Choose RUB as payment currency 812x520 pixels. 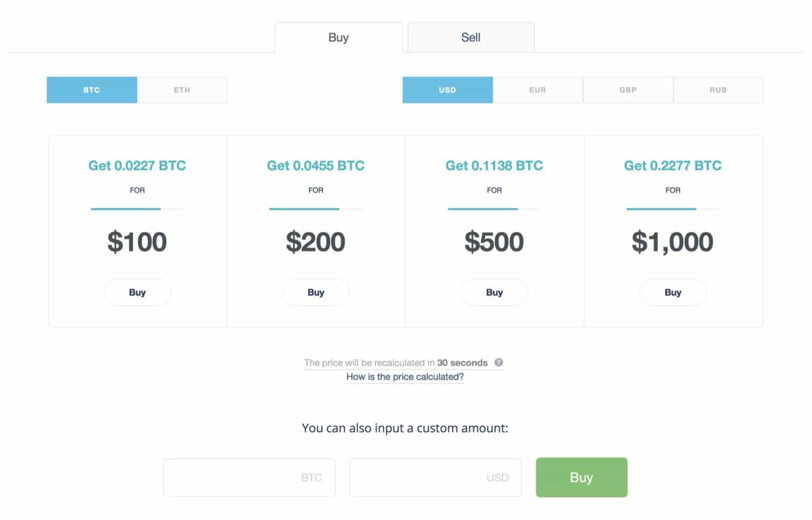(x=718, y=90)
